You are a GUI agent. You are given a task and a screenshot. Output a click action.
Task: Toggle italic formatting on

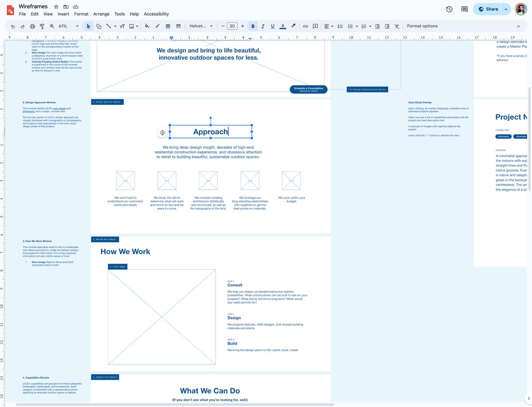pos(263,26)
